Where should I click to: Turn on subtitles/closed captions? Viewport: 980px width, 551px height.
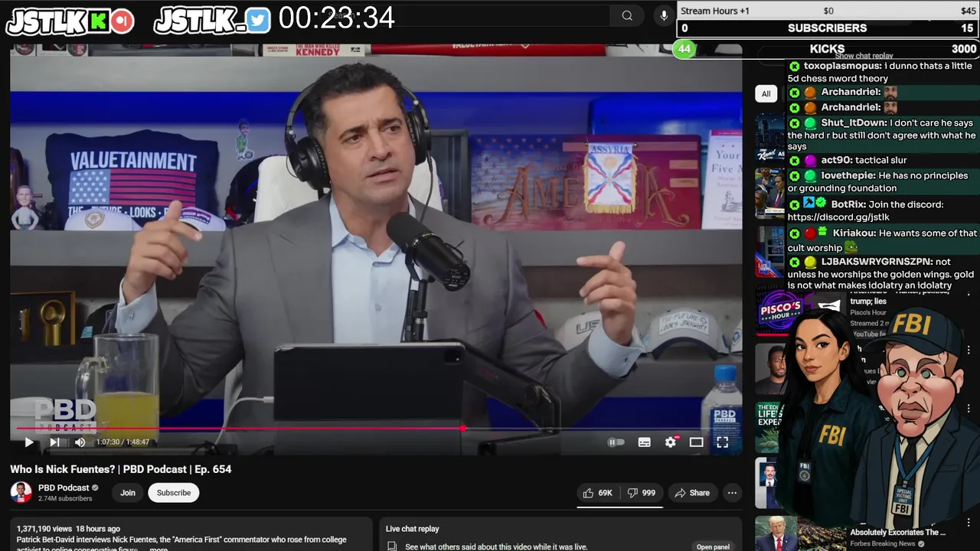click(645, 442)
